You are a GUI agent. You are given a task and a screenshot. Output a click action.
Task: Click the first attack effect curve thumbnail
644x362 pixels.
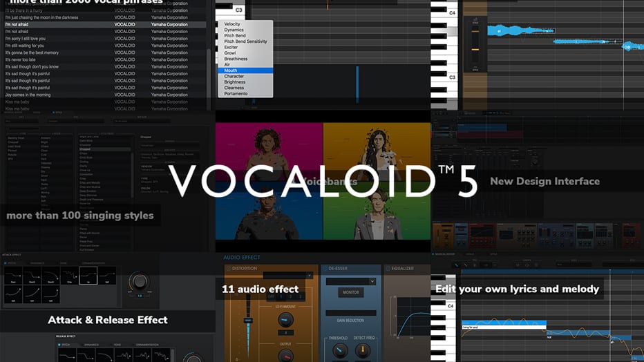tap(15, 275)
